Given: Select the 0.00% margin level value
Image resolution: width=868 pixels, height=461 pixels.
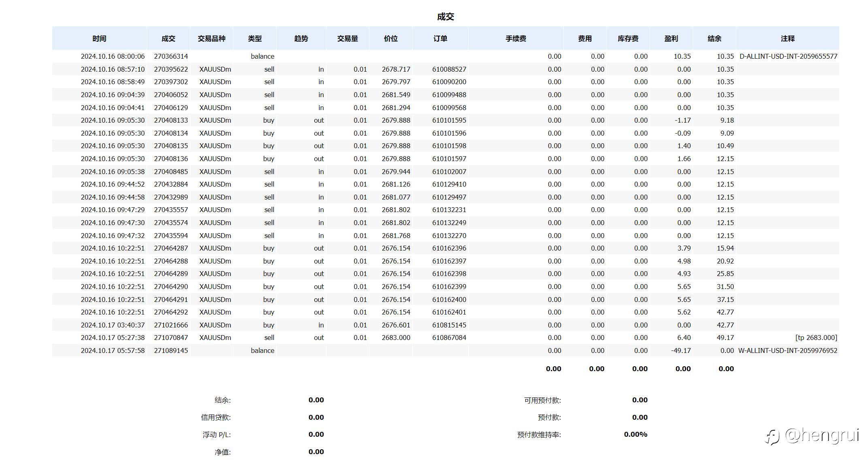Looking at the screenshot, I should pos(636,434).
